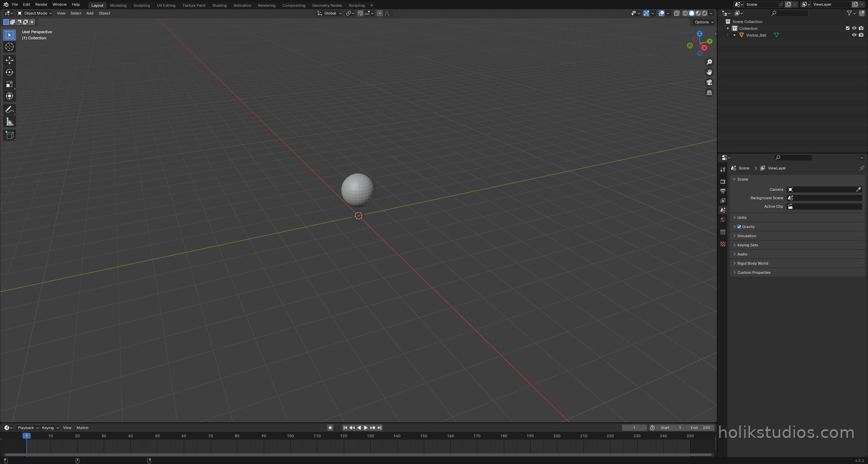Disable the Gravity checkbox
Image resolution: width=868 pixels, height=464 pixels.
pyautogui.click(x=739, y=227)
